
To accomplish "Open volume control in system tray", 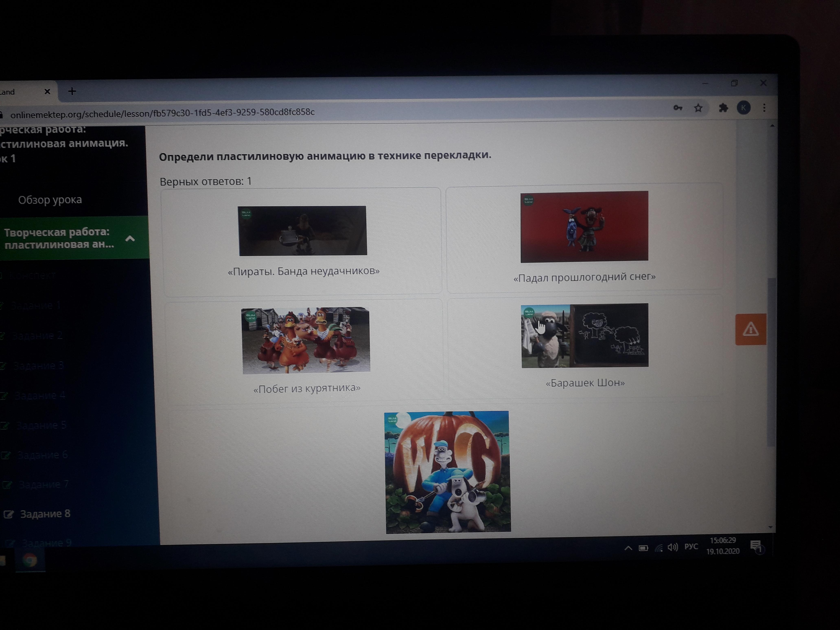I will point(673,547).
